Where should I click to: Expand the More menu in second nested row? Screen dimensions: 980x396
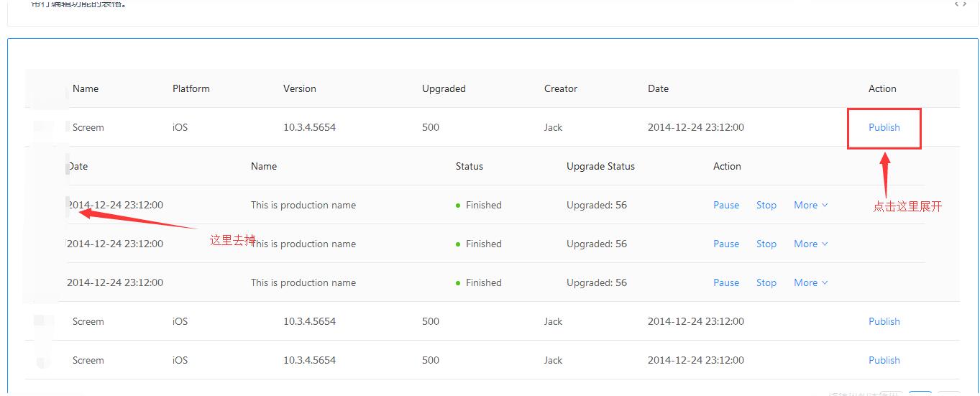point(810,244)
